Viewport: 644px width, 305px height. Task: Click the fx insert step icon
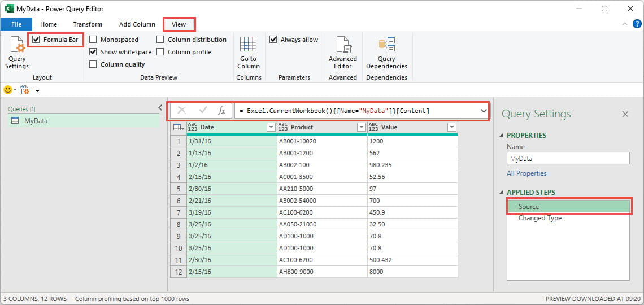(222, 111)
